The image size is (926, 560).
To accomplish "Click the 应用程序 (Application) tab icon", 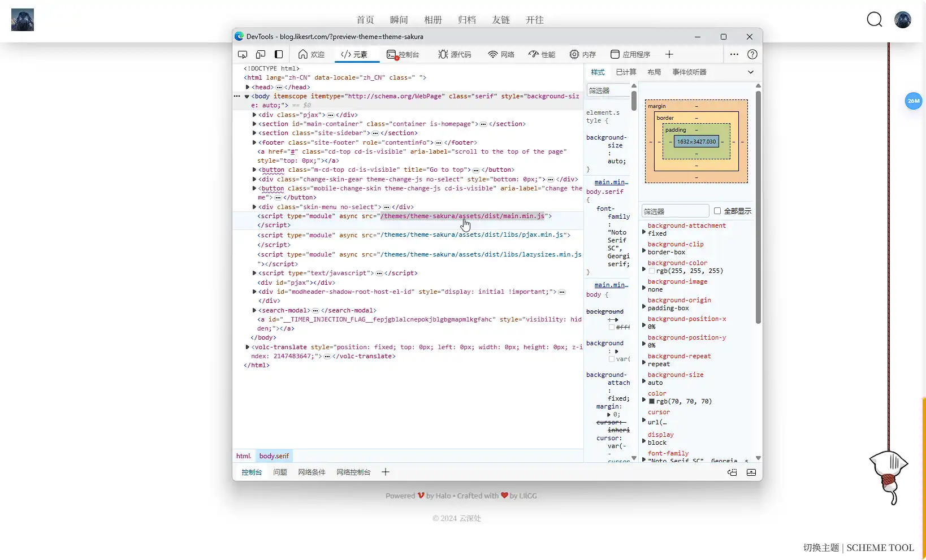I will point(615,54).
